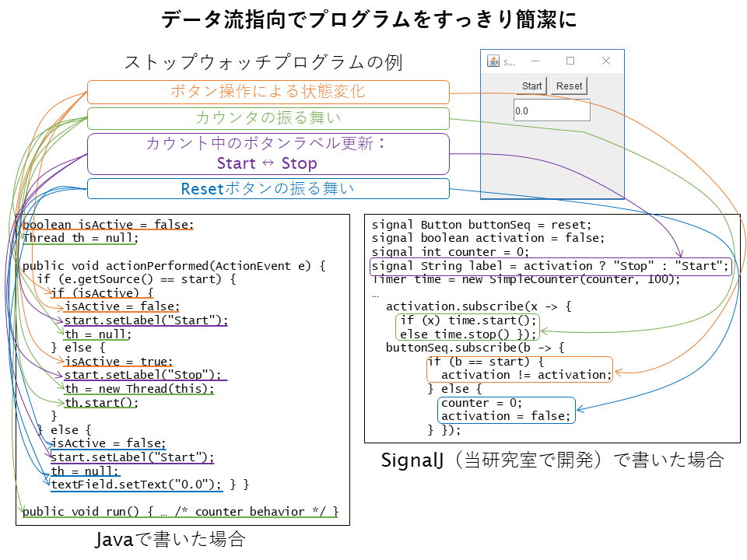Click 'public void actionPerformed(ActionEvent e) {'

click(x=174, y=266)
